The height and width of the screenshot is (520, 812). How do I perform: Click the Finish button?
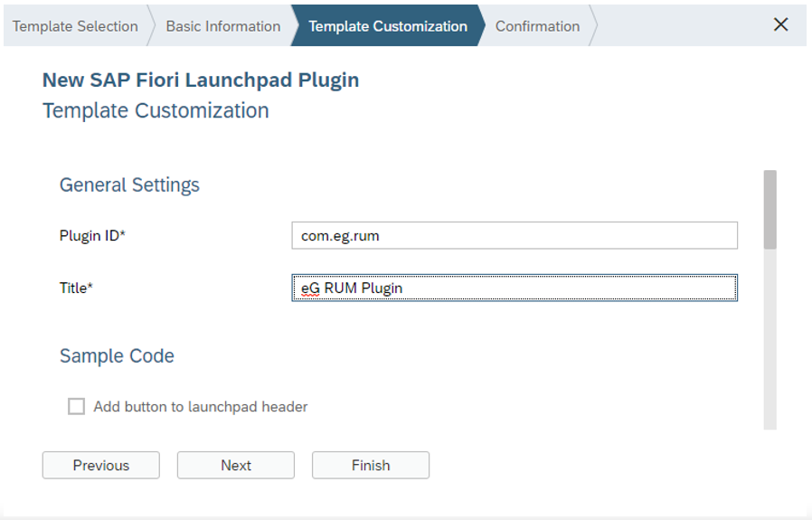tap(370, 465)
